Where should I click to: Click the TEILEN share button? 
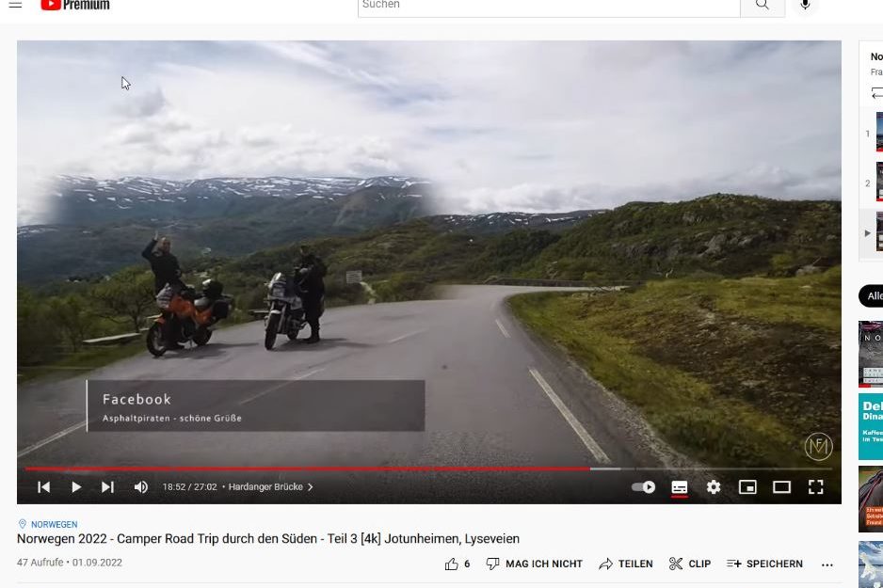(x=626, y=564)
